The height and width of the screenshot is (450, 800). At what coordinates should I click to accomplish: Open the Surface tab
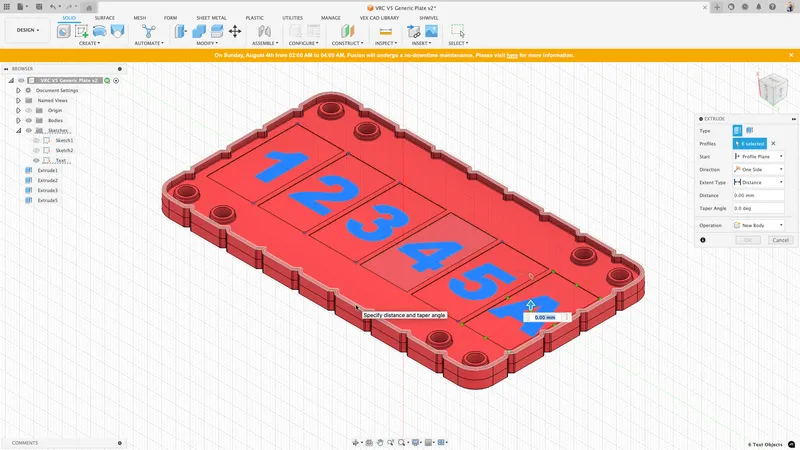point(104,18)
